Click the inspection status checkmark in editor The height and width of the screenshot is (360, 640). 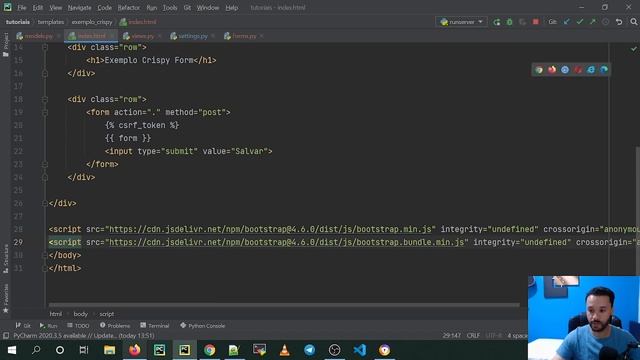pyautogui.click(x=633, y=49)
